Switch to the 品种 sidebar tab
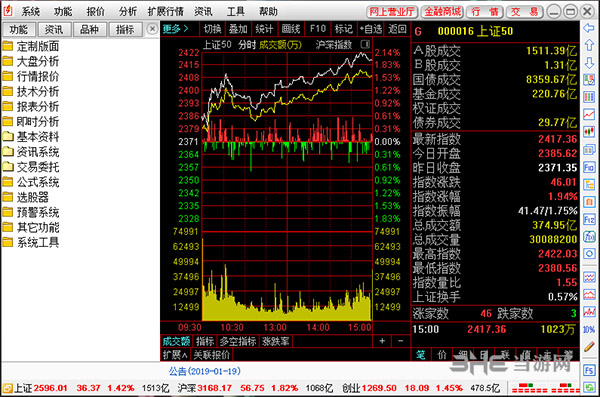600x397 pixels. (89, 29)
